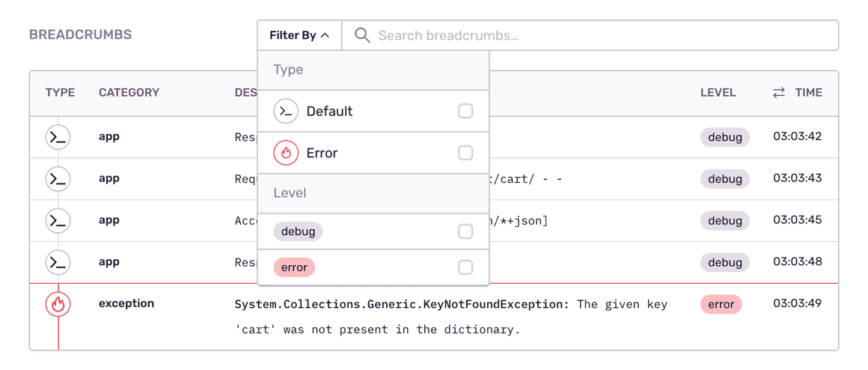Enable the error level filter checkbox
Image resolution: width=868 pixels, height=370 pixels.
tap(465, 267)
